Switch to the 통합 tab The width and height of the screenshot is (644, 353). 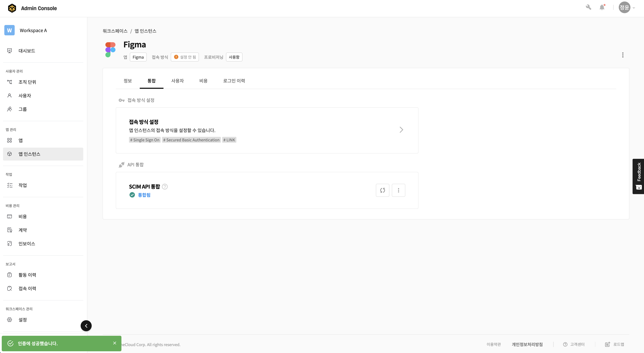151,81
